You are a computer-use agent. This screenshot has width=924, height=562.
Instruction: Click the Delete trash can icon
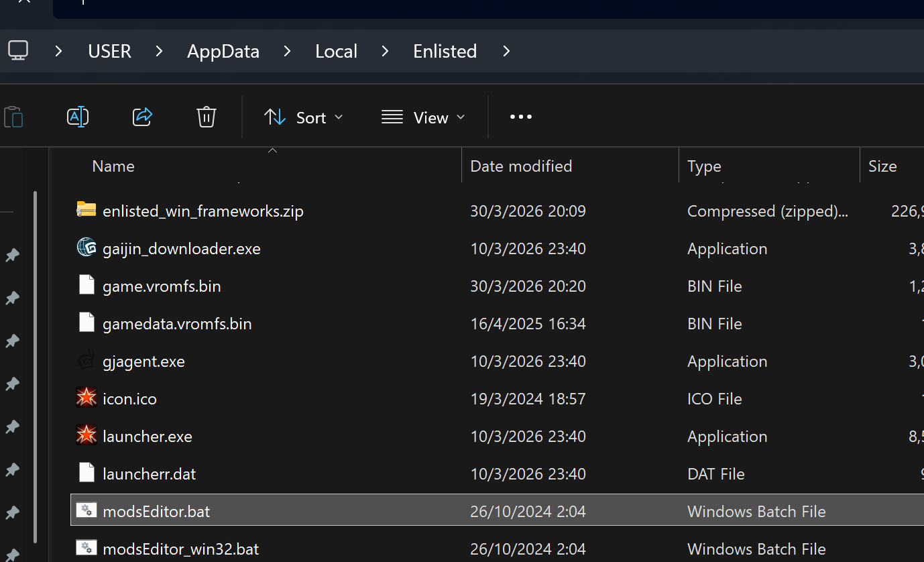coord(206,117)
